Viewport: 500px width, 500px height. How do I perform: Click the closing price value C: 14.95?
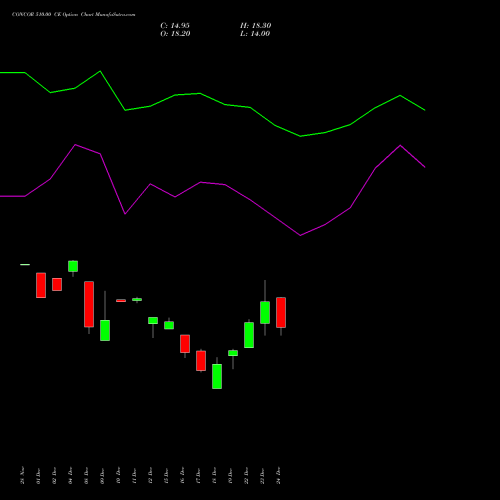click(175, 26)
